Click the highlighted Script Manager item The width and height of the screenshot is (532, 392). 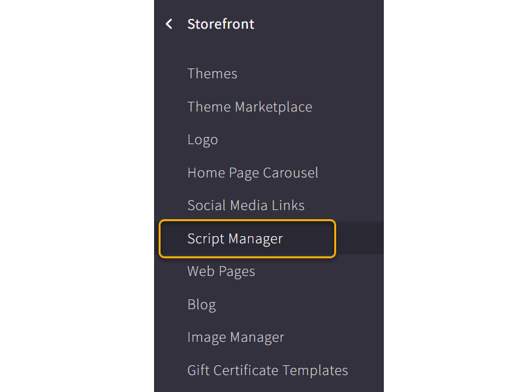coord(235,239)
